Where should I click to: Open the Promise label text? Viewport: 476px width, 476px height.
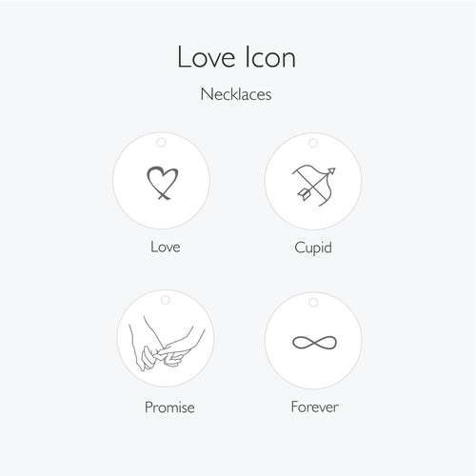pos(169,407)
